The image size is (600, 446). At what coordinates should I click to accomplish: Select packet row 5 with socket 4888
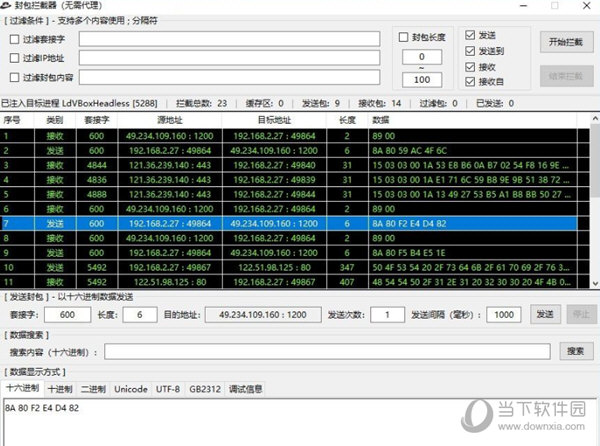click(289, 194)
